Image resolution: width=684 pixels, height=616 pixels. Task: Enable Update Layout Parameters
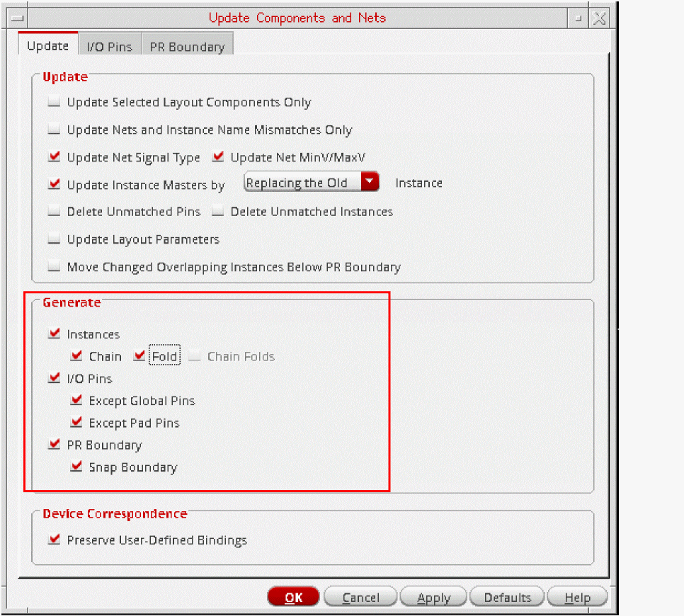click(x=54, y=239)
